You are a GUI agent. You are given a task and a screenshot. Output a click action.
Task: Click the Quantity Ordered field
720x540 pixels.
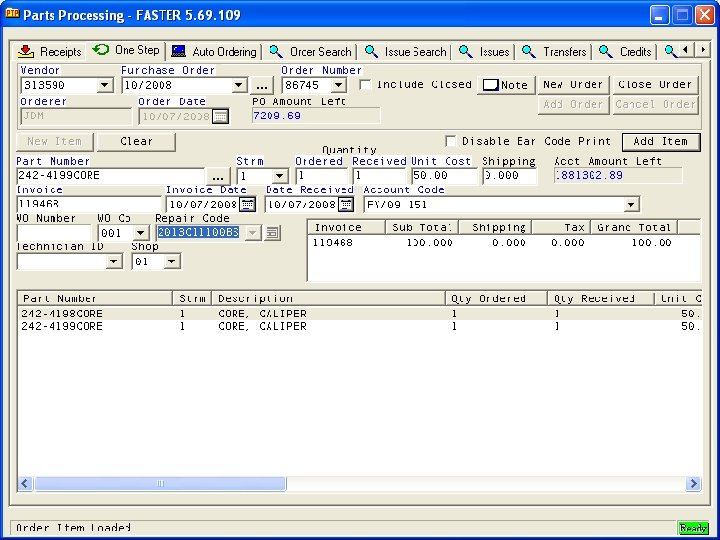321,175
